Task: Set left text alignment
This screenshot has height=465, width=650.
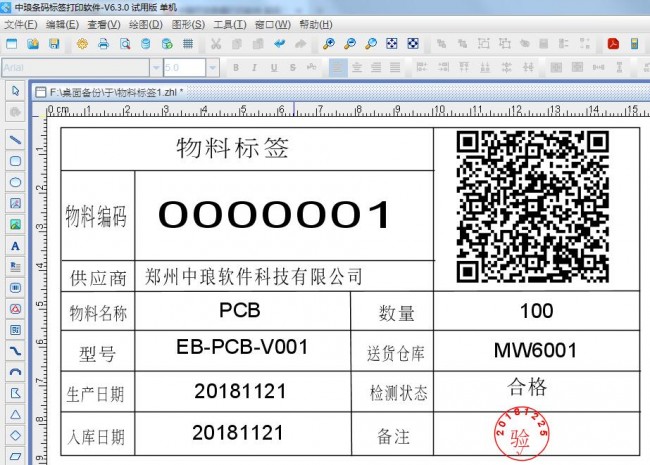Action: click(338, 67)
